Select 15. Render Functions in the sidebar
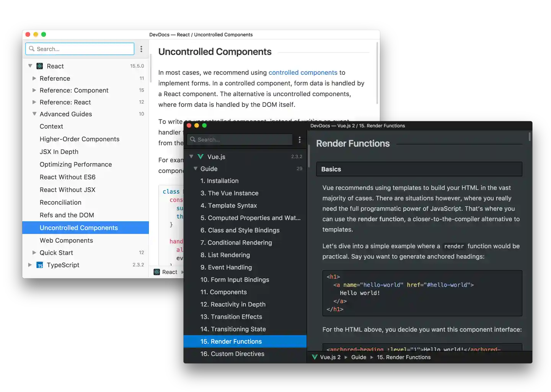The height and width of the screenshot is (392, 551). click(x=231, y=341)
